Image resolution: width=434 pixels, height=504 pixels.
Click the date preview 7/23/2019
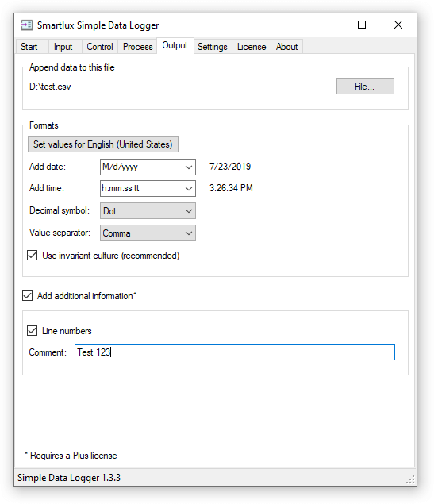(x=230, y=167)
